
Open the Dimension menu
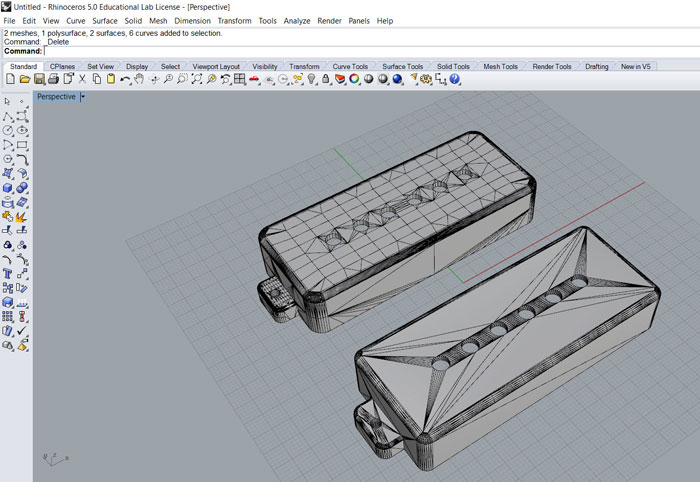point(192,21)
